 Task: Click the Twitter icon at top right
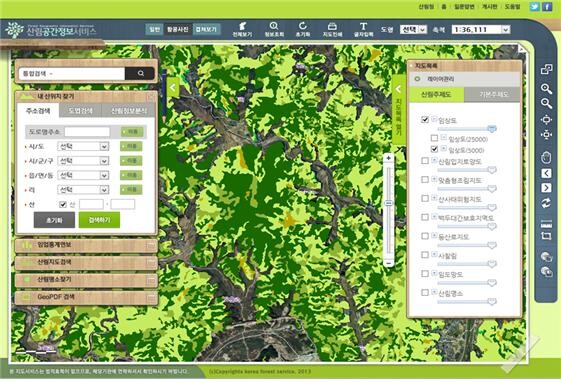click(535, 6)
